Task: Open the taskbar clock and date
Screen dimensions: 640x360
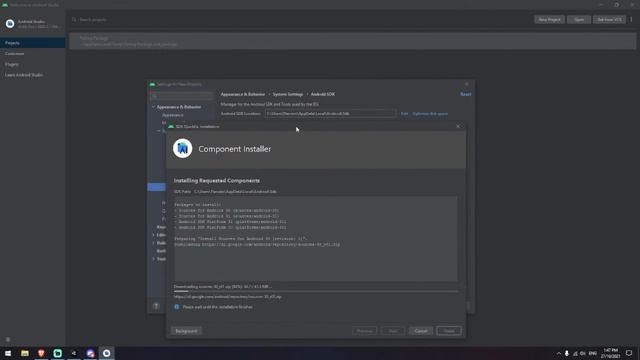Action: [610, 353]
